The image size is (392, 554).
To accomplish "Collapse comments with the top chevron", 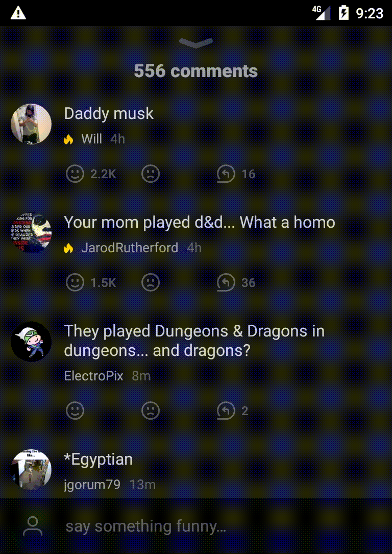I will tap(195, 43).
